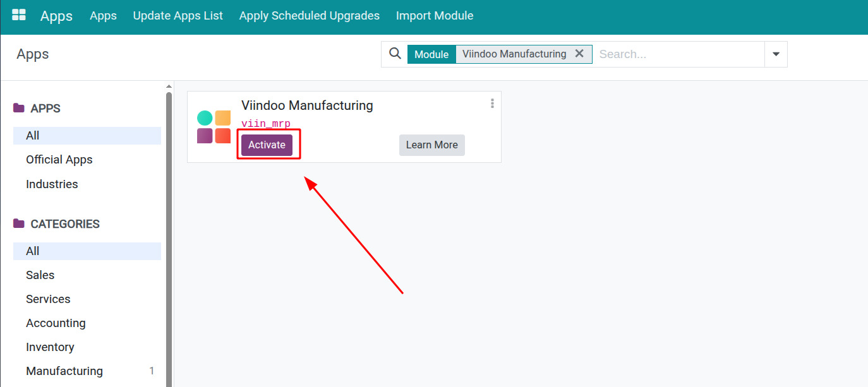Image resolution: width=868 pixels, height=387 pixels.
Task: Click the Viindoo Manufacturing app icon
Action: coord(214,127)
